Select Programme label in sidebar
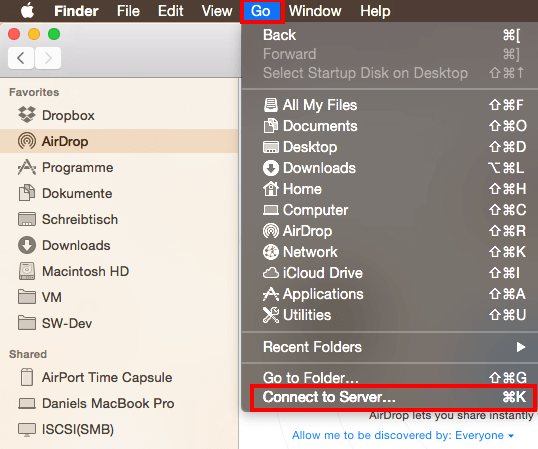Screen dimensions: 538x449 pos(78,168)
